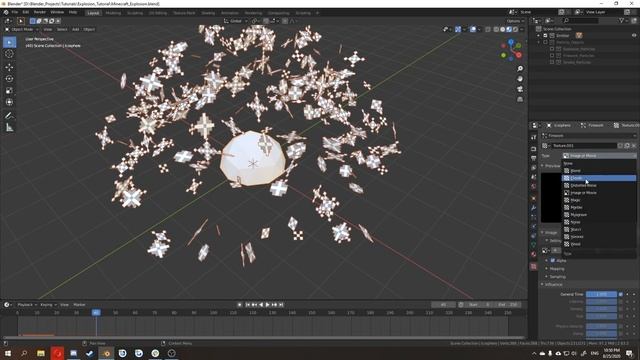The image size is (640, 360).
Task: Switch to the Shading workspace tab
Action: [208, 13]
